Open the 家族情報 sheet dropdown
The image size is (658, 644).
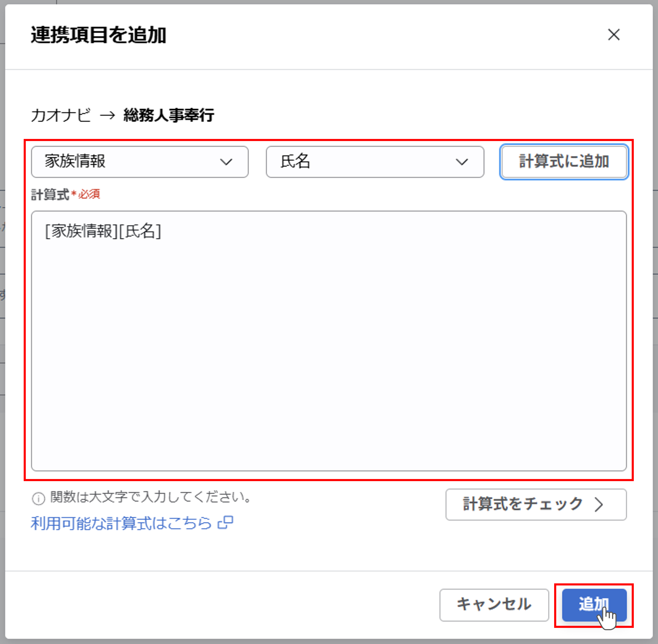(x=140, y=162)
